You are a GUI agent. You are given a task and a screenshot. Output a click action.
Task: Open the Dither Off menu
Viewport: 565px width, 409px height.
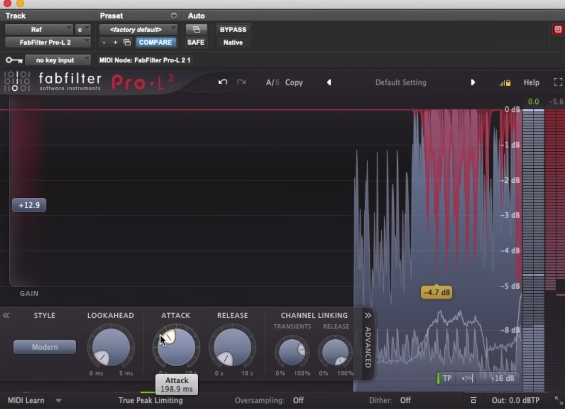pyautogui.click(x=405, y=400)
